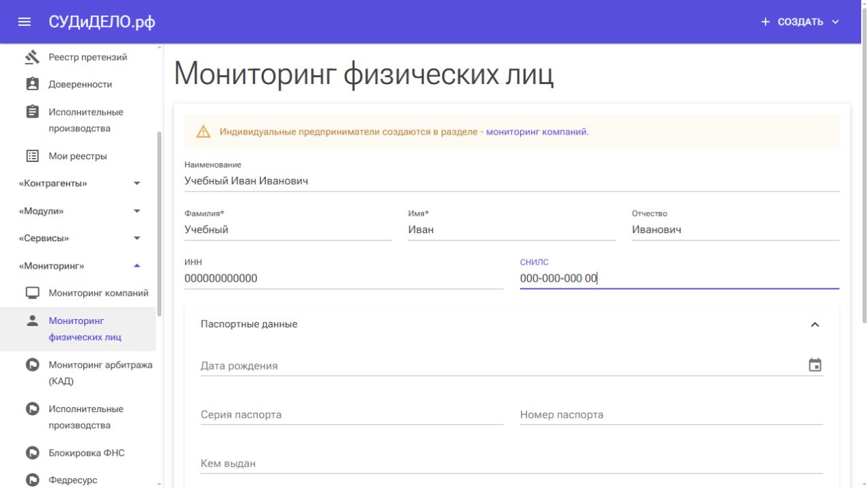Viewport: 868px width, 488px height.
Task: Click the Кем выдан field
Action: point(512,464)
